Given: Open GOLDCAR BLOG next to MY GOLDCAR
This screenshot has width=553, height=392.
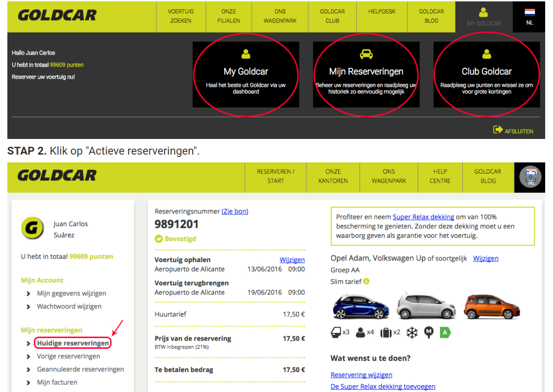Looking at the screenshot, I should (432, 16).
